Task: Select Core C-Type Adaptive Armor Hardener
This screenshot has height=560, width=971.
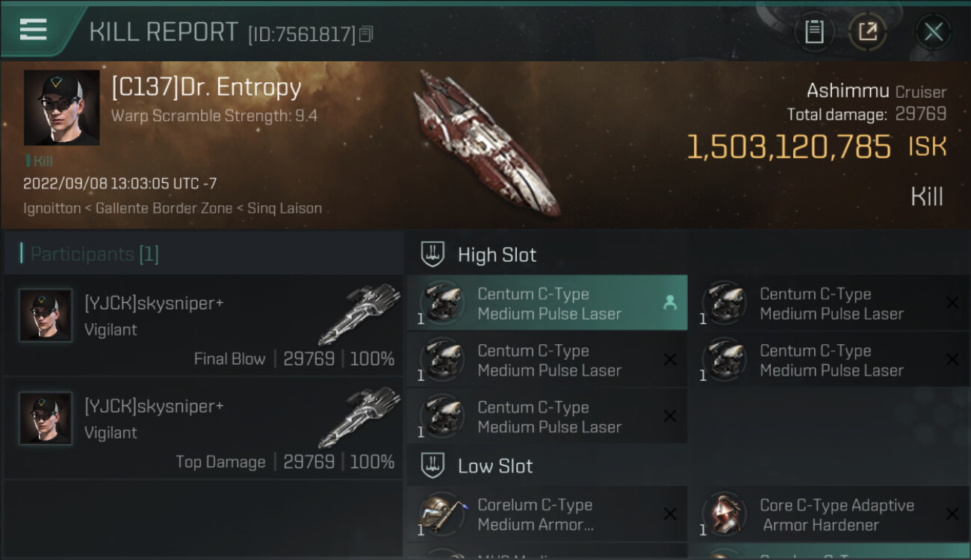Action: (x=836, y=515)
